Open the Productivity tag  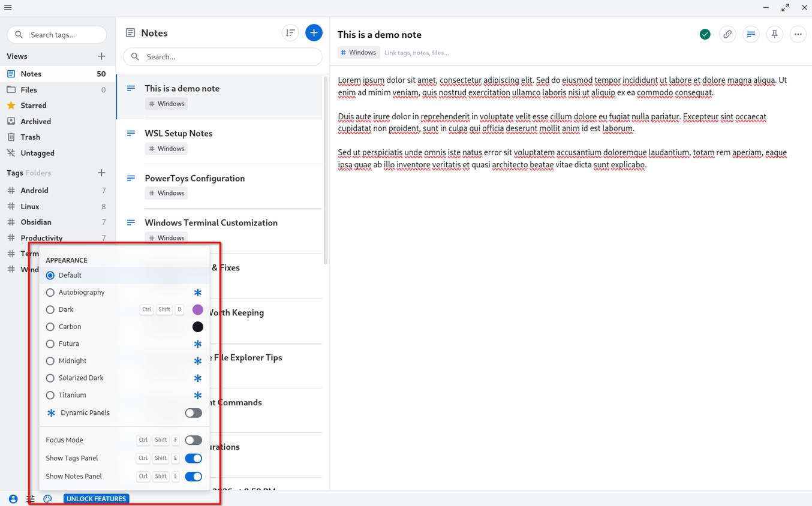coord(58,238)
